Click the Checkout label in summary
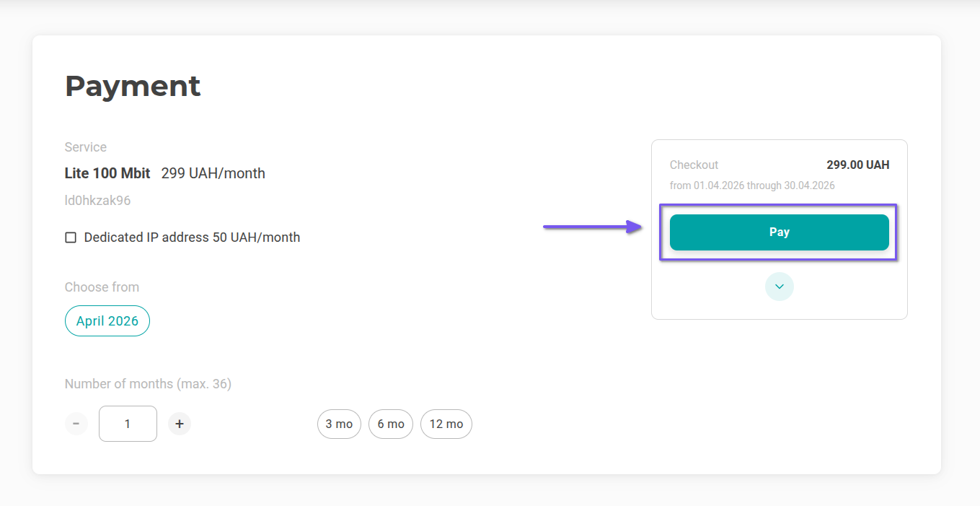980x506 pixels. coord(694,165)
